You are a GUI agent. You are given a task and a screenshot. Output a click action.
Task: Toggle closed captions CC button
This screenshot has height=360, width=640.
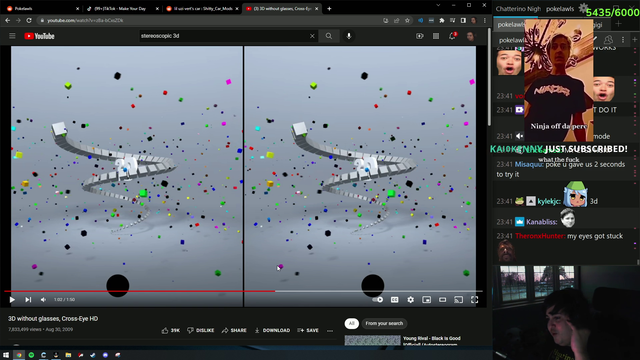click(x=395, y=300)
